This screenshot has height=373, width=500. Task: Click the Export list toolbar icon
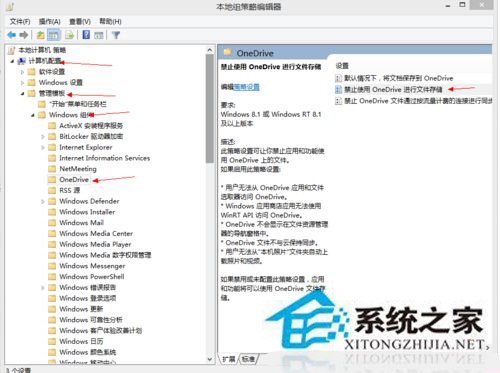coord(69,35)
